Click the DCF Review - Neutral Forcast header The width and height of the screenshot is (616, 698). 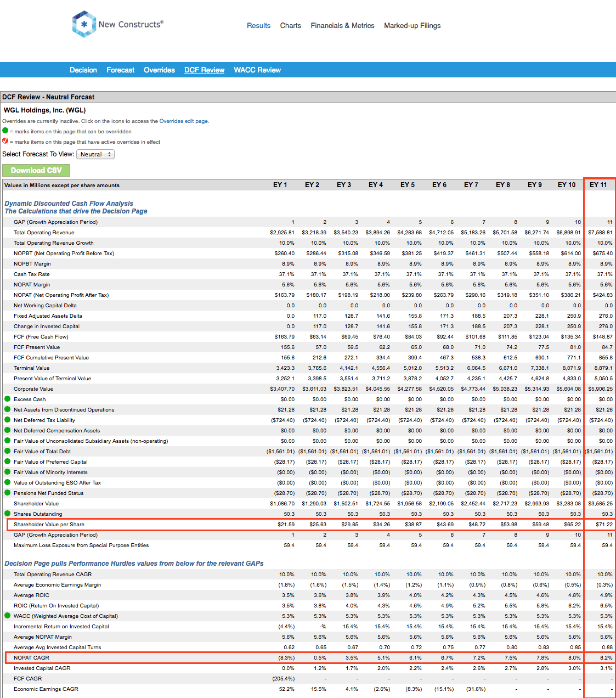click(x=48, y=97)
